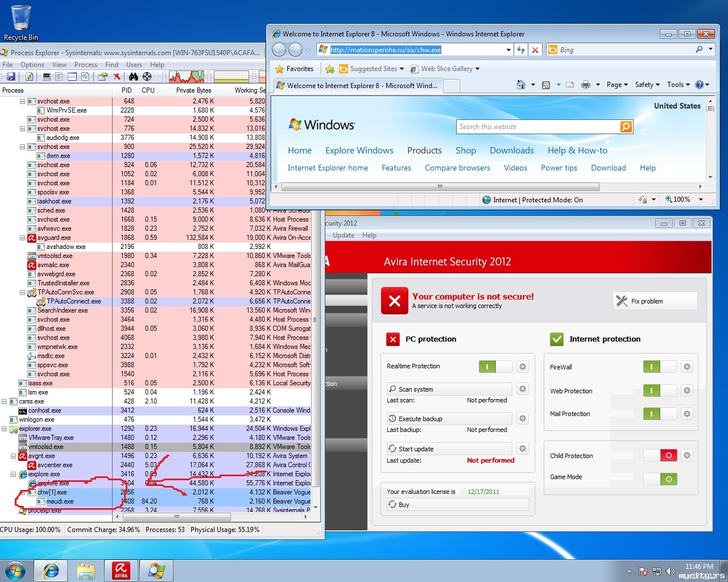Click CPU usage history mini graph
The image size is (728, 582).
click(187, 76)
